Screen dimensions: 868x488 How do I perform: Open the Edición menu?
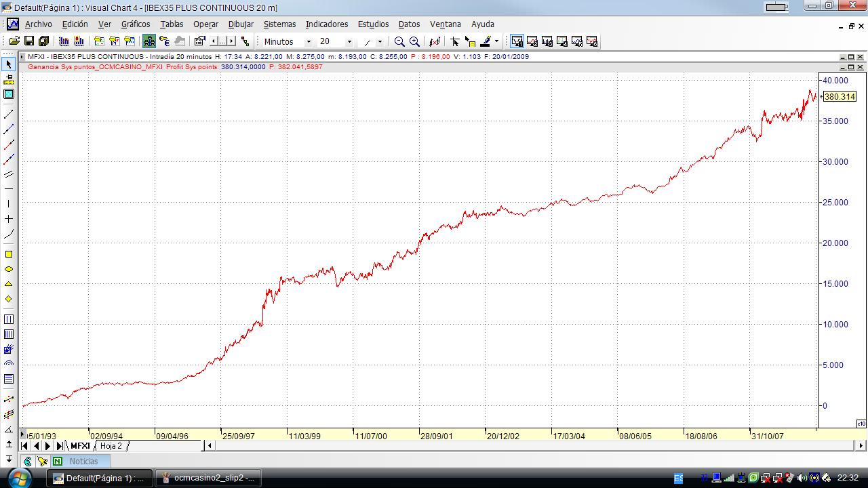(75, 24)
